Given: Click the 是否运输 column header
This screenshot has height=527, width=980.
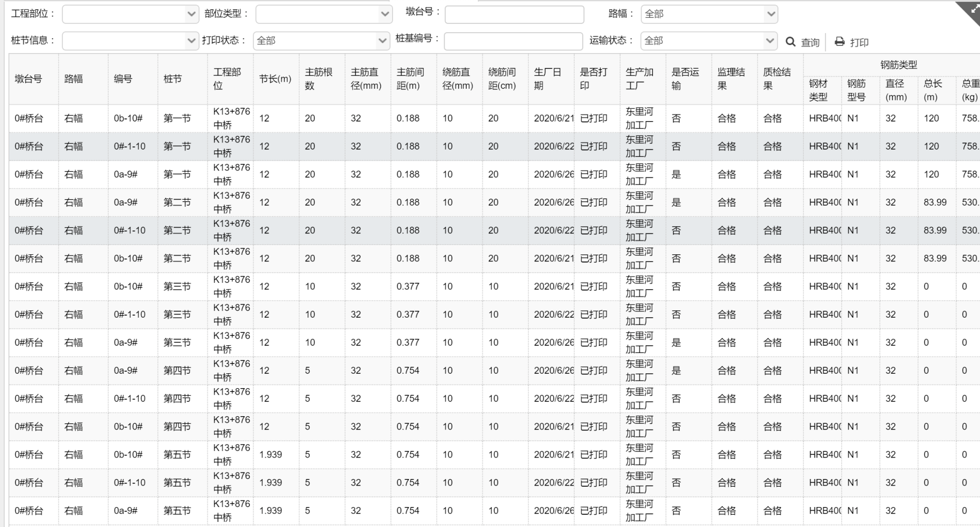Looking at the screenshot, I should click(x=685, y=79).
